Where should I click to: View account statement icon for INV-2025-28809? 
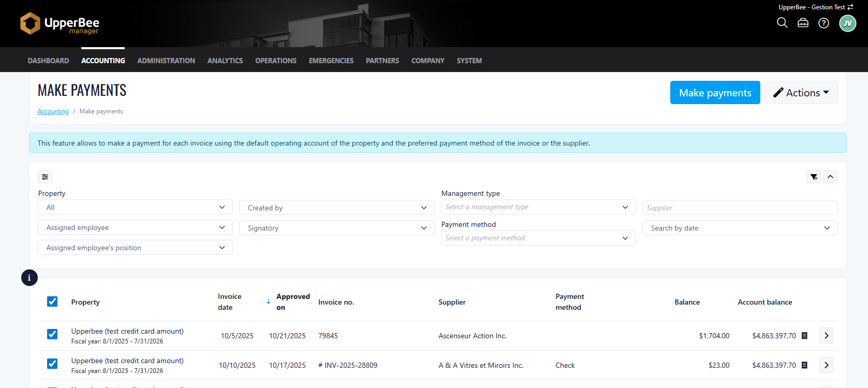point(804,365)
